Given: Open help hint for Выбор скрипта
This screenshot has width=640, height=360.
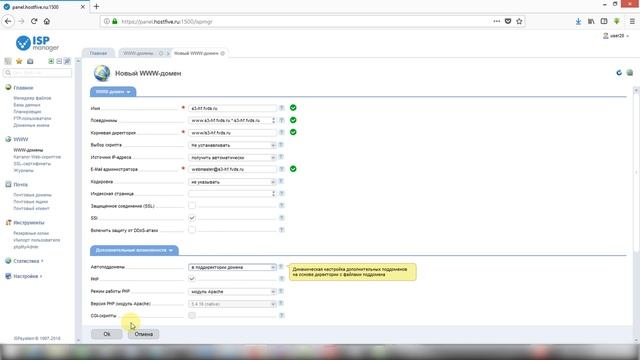Looking at the screenshot, I should pyautogui.click(x=281, y=144).
